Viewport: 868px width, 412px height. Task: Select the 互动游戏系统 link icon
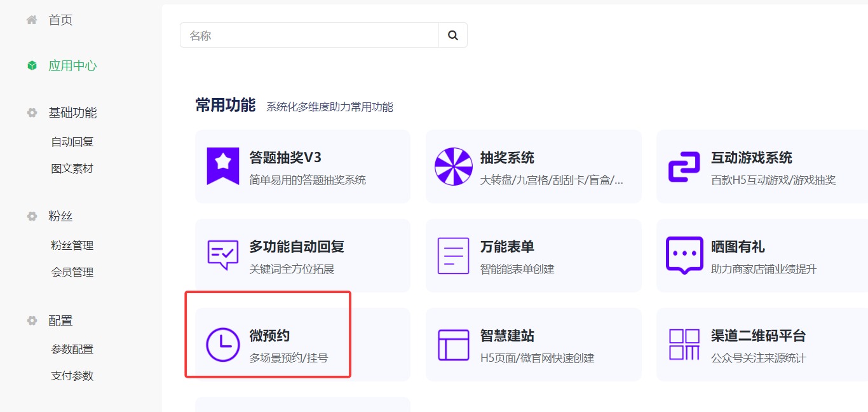pyautogui.click(x=684, y=166)
